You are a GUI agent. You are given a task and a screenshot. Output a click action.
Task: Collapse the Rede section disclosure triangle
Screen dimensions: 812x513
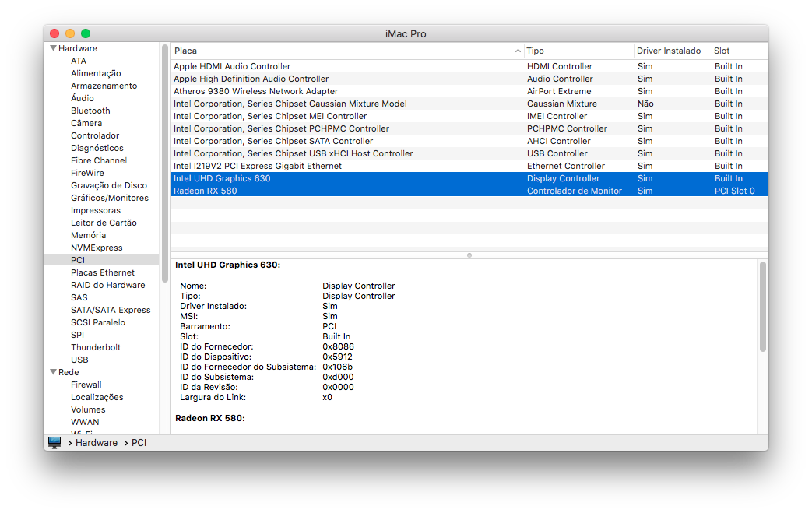53,372
